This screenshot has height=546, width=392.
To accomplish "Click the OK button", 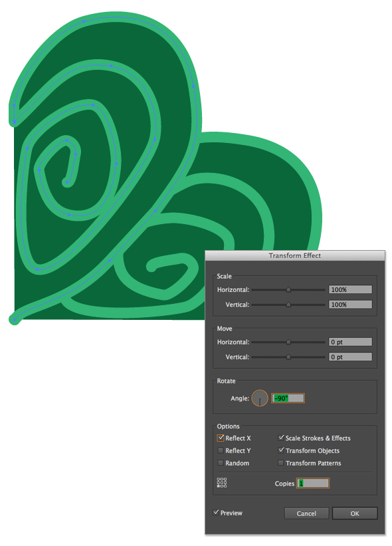I will click(355, 513).
